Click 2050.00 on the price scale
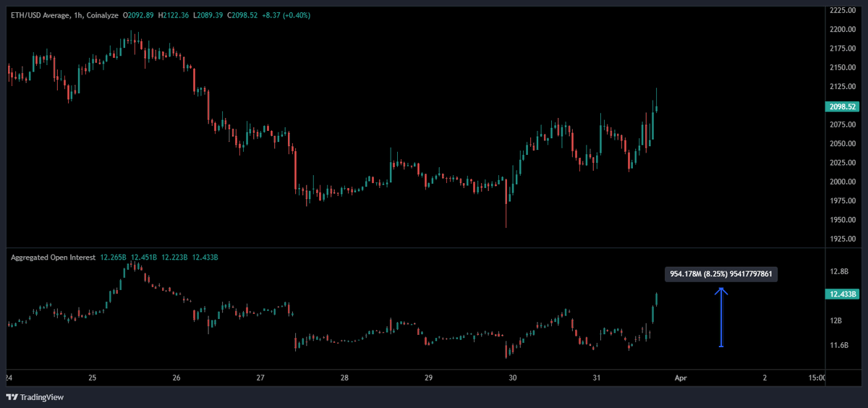Image resolution: width=868 pixels, height=408 pixels. tap(843, 144)
